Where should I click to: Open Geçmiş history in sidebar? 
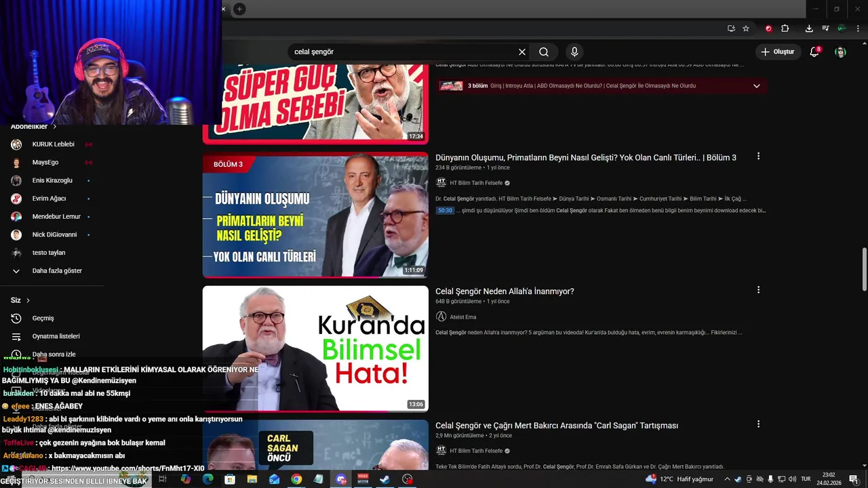[x=43, y=318]
